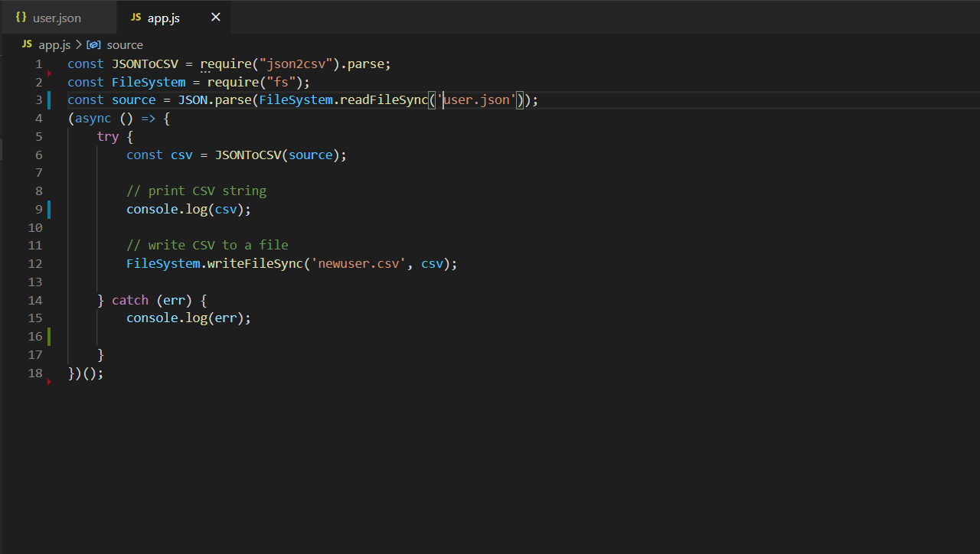This screenshot has height=554, width=980.
Task: Click the JS icon on app.js tab
Action: (x=136, y=17)
